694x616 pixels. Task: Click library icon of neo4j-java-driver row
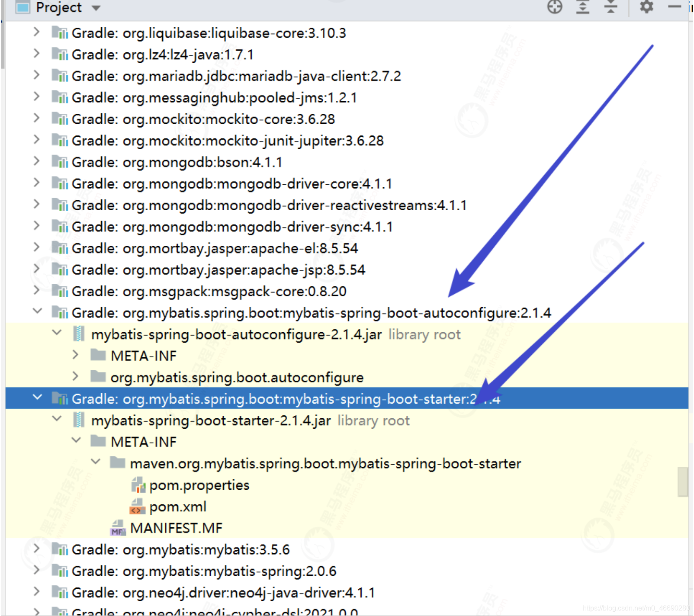coord(60,592)
